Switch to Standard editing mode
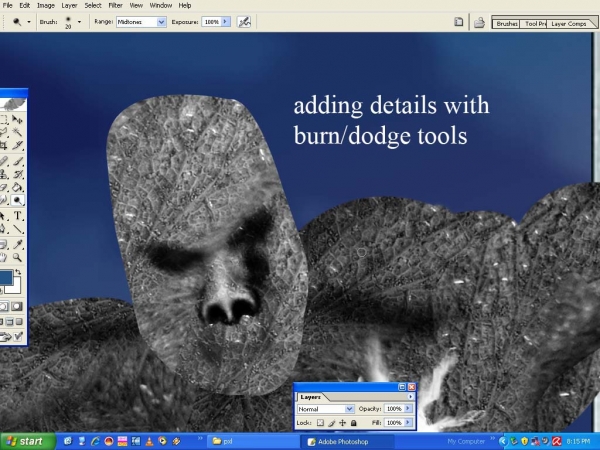The image size is (600, 450). (4, 306)
